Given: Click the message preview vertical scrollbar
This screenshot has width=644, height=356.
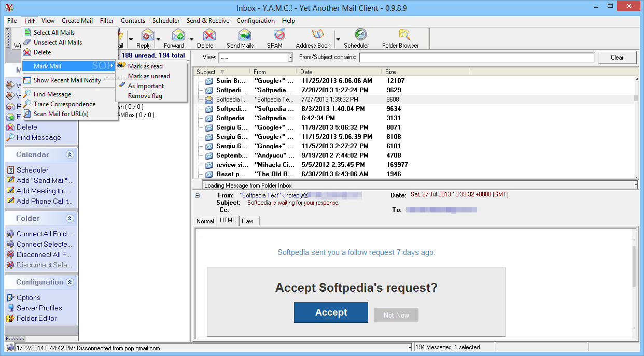Looking at the screenshot, I should 635,284.
